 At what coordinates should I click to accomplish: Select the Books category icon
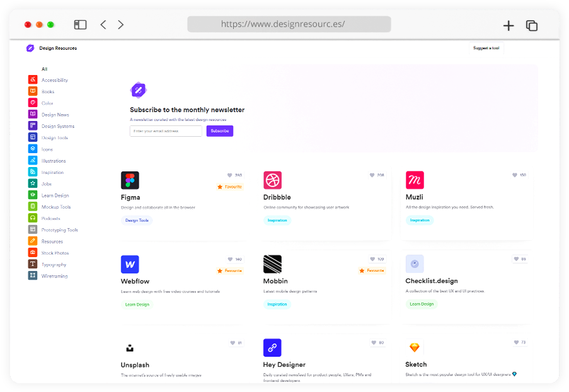coord(33,91)
